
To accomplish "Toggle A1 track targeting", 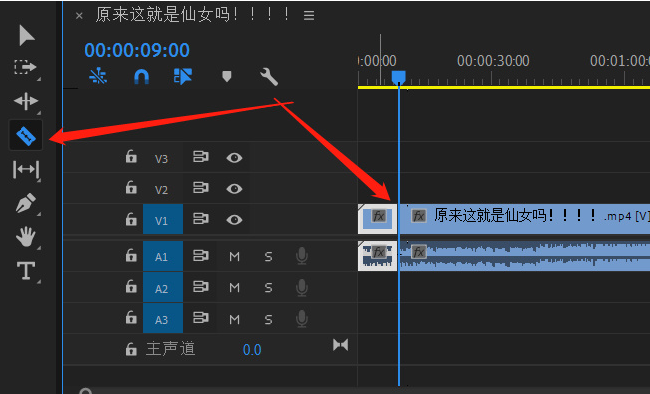I will 163,256.
